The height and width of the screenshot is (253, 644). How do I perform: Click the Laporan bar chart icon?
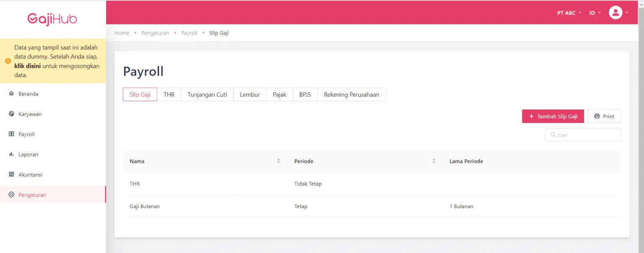[x=11, y=154]
